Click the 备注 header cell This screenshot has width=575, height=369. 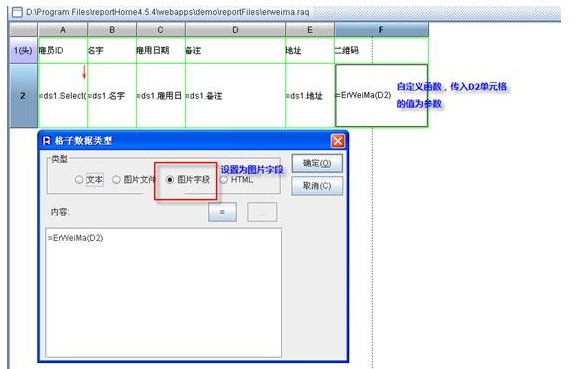coord(235,50)
